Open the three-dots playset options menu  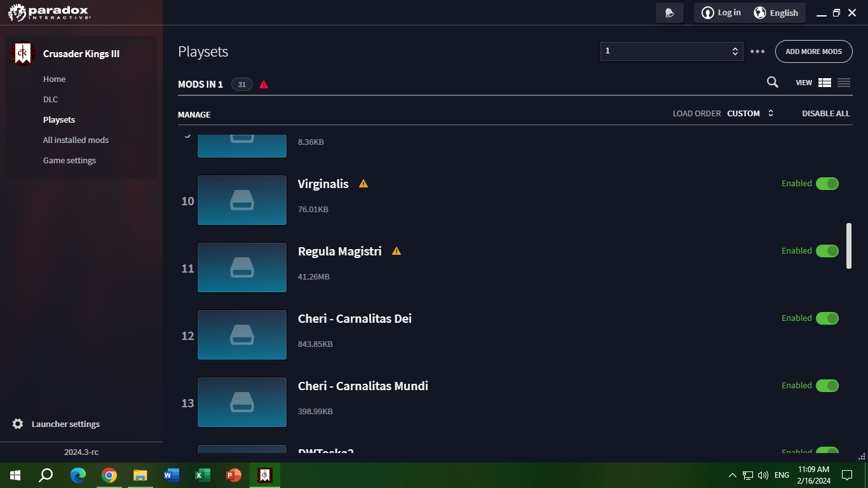(757, 51)
